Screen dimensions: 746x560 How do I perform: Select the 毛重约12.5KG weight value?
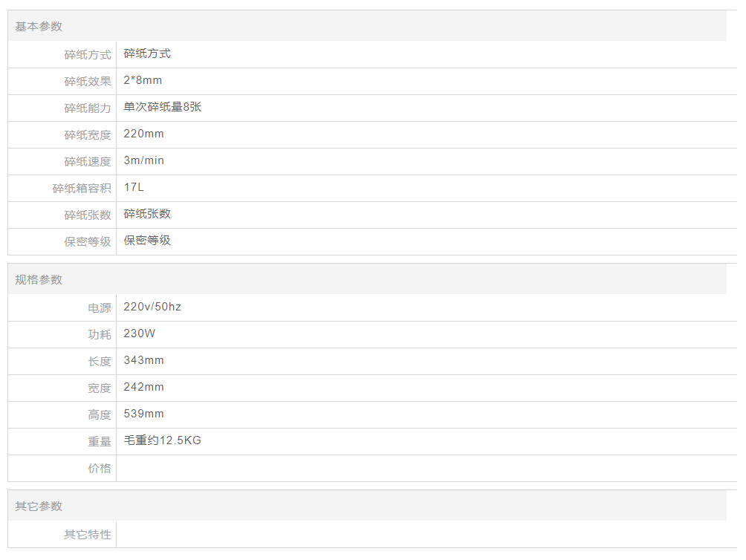(x=163, y=440)
